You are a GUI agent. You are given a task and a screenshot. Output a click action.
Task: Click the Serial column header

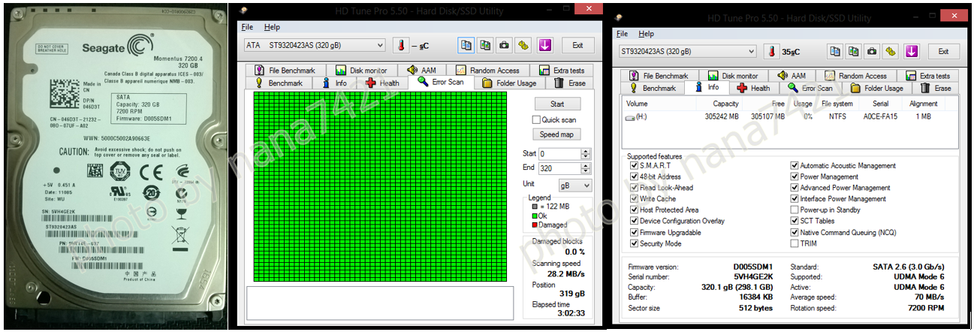click(x=881, y=104)
